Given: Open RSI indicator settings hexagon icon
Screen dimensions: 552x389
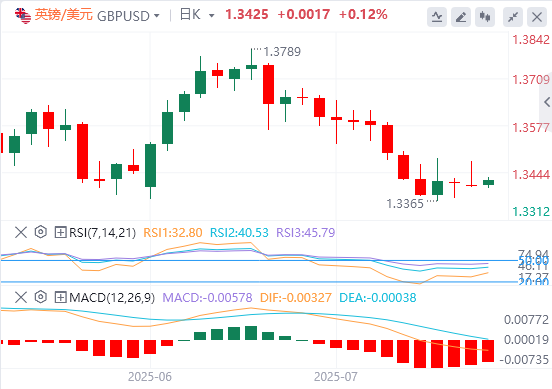Looking at the screenshot, I should coord(40,232).
